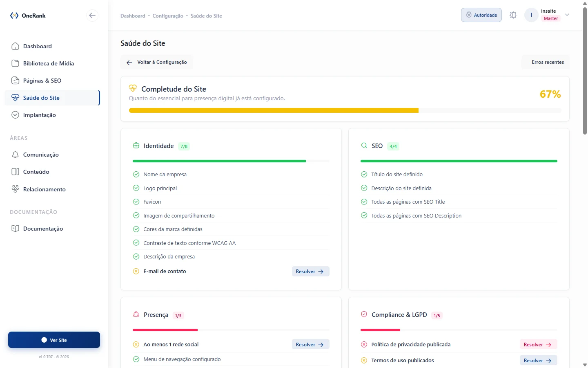Click the Implantação check-circle icon
This screenshot has width=588, height=368.
click(15, 115)
